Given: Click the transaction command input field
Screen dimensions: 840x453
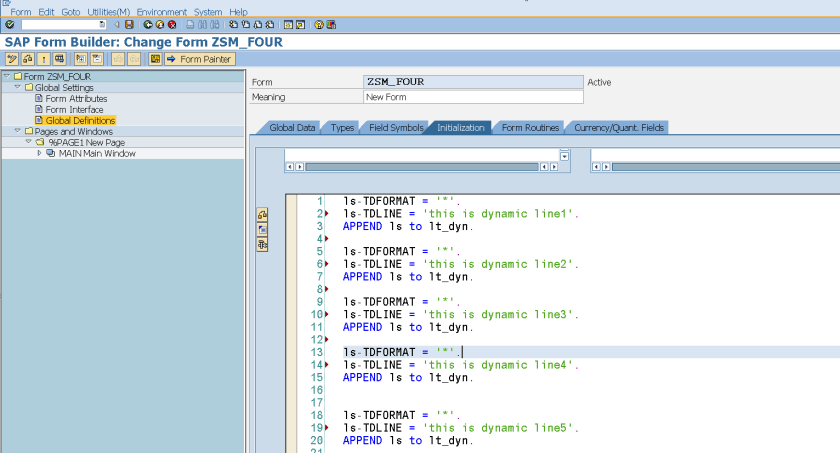Looking at the screenshot, I should pos(61,24).
